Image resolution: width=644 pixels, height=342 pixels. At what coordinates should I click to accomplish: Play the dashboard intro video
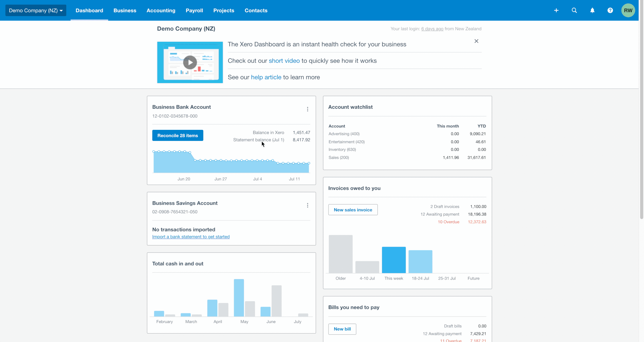(190, 62)
